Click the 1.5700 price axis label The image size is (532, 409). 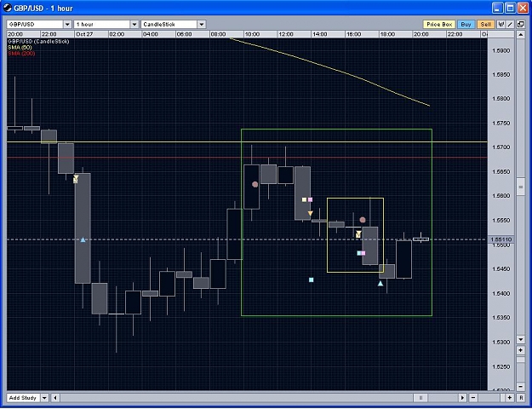tap(501, 147)
